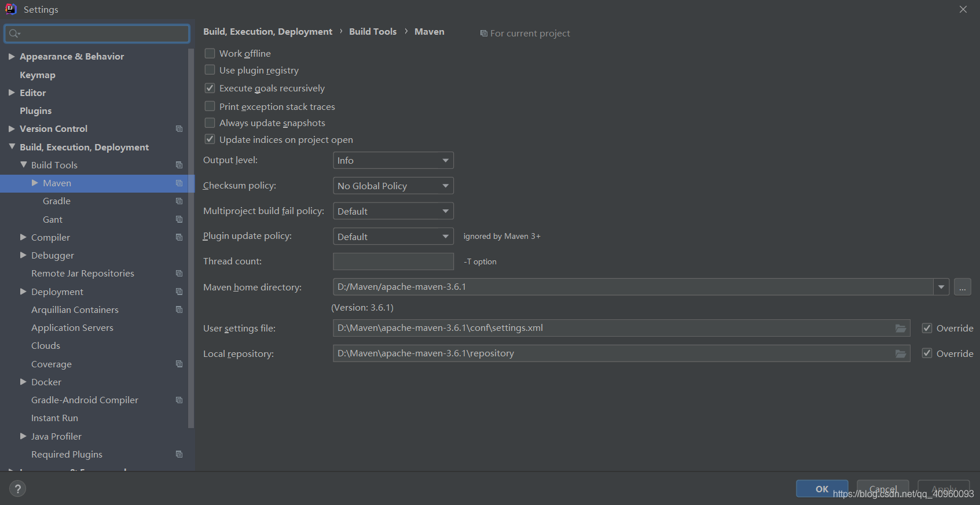Toggle Always update snapshots checkbox
Image resolution: width=980 pixels, height=505 pixels.
point(210,123)
